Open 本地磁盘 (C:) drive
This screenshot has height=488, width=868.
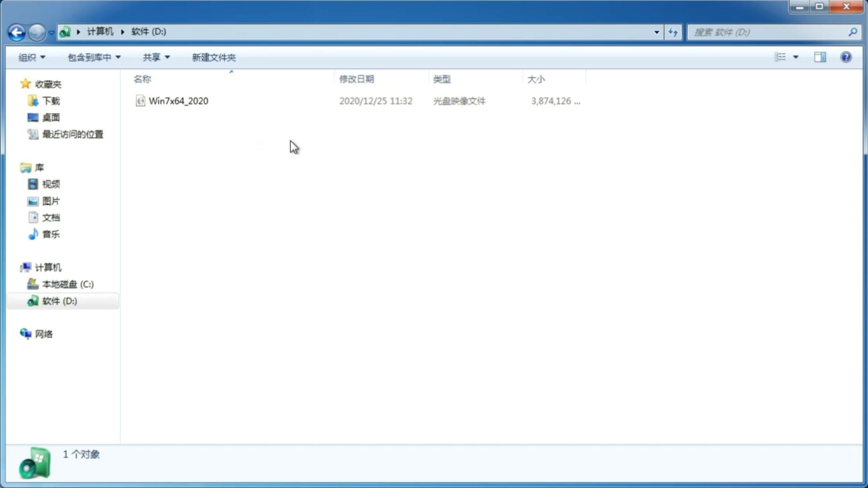[x=67, y=284]
